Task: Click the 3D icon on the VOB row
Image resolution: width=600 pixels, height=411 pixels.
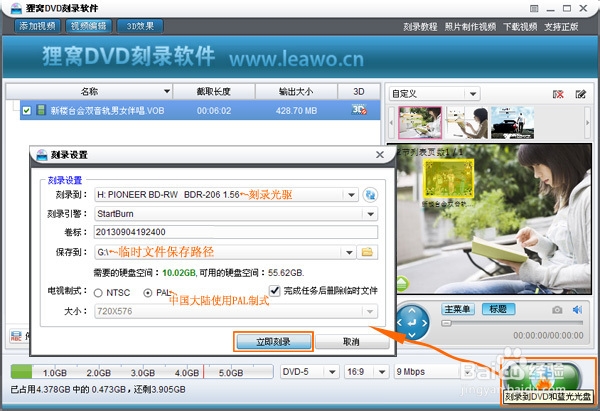Action: (359, 110)
